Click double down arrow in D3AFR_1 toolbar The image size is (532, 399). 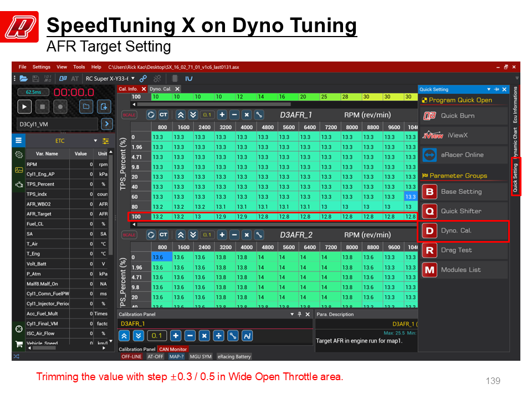193,115
